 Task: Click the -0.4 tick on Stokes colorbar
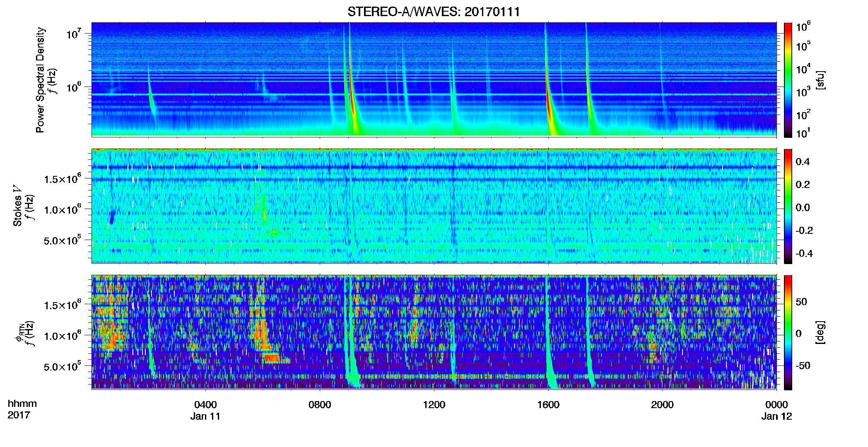pyautogui.click(x=804, y=253)
